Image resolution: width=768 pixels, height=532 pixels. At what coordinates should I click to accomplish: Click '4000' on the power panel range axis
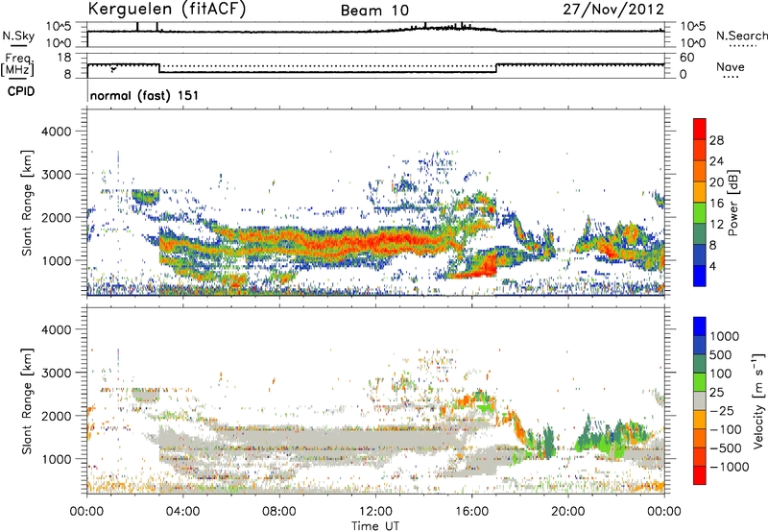coord(56,132)
